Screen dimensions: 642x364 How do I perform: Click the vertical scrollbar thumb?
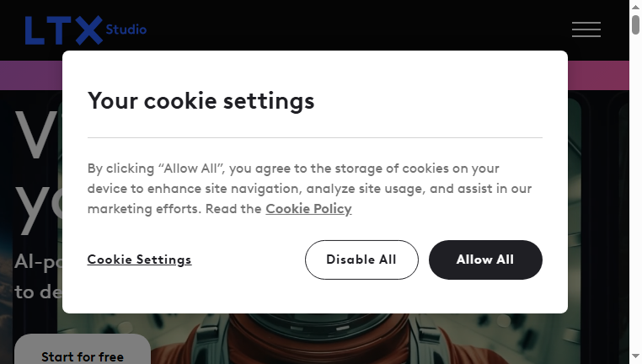coord(635,24)
